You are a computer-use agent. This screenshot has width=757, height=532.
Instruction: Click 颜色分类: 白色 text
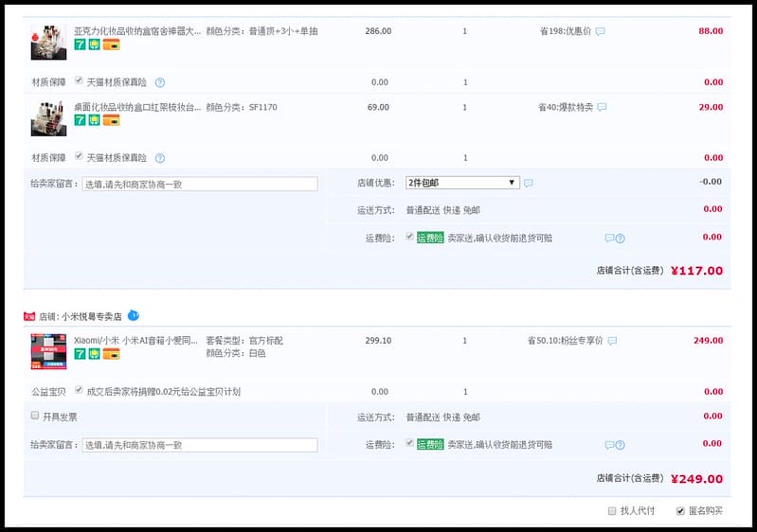coord(236,353)
